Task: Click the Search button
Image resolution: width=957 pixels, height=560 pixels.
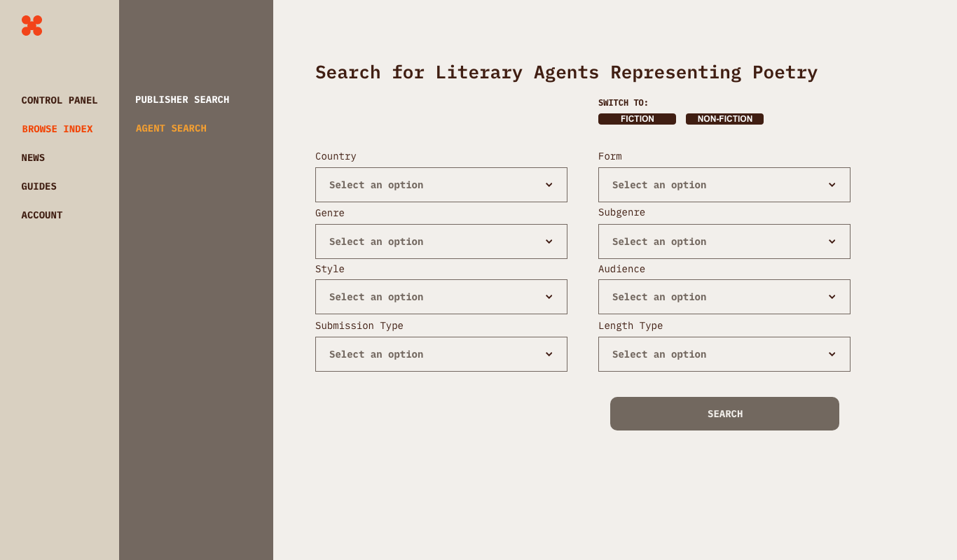Action: (724, 414)
